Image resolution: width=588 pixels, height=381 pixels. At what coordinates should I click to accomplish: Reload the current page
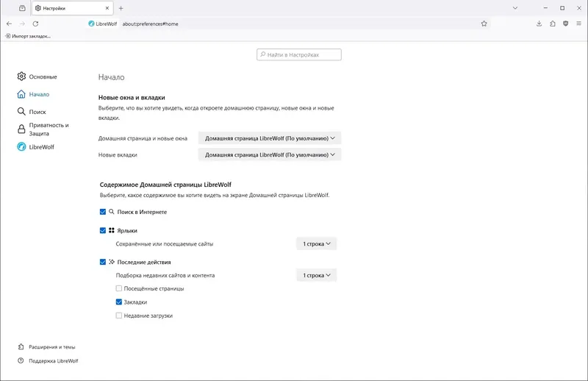tap(35, 24)
